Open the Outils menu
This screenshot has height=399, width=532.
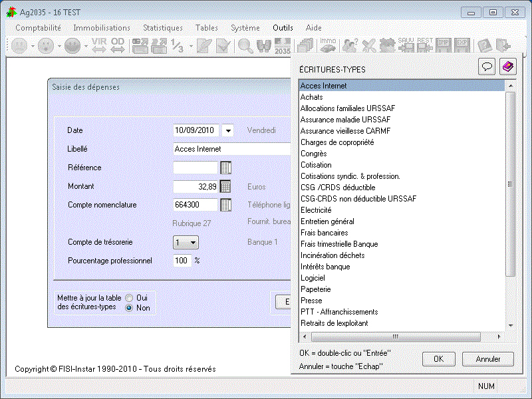tap(283, 28)
